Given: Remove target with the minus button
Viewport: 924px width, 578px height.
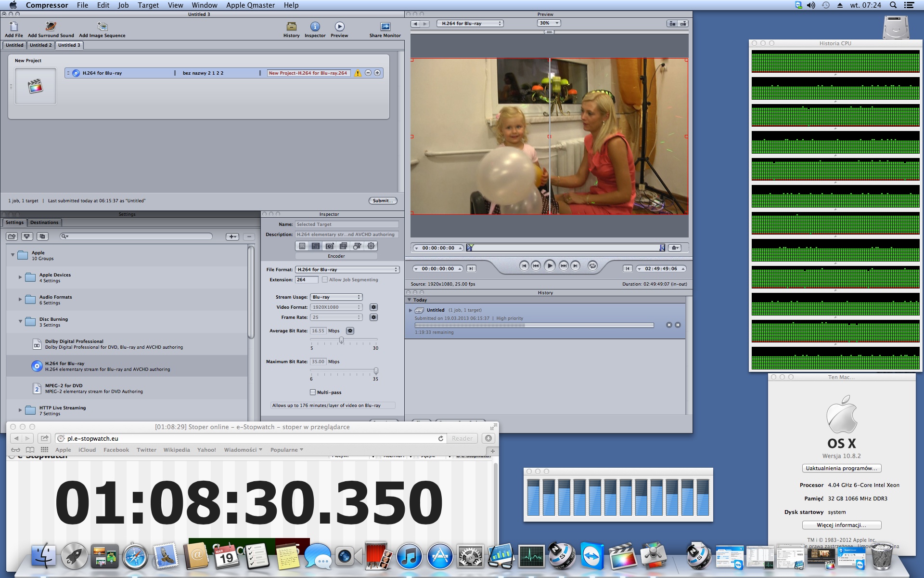Looking at the screenshot, I should [368, 73].
